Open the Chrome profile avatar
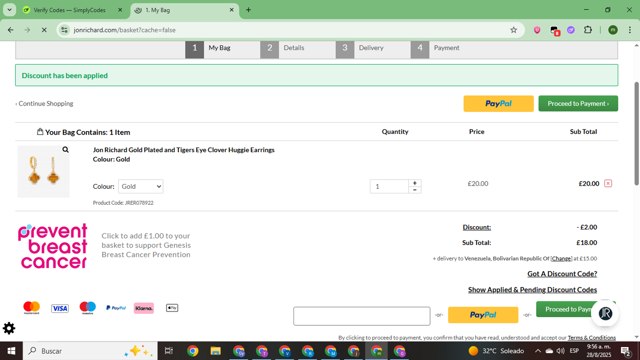Screen dimensions: 640x360 pyautogui.click(x=613, y=30)
